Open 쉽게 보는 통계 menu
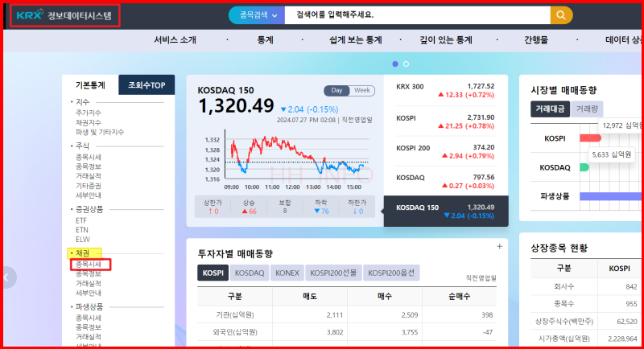Viewport: 644px width, 349px height. point(356,40)
